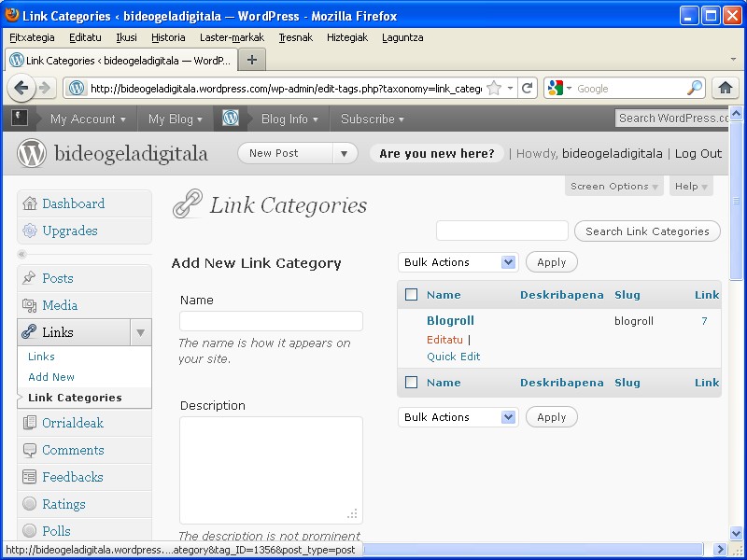This screenshot has width=747, height=560.
Task: Open the Editatu menu
Action: click(x=85, y=37)
